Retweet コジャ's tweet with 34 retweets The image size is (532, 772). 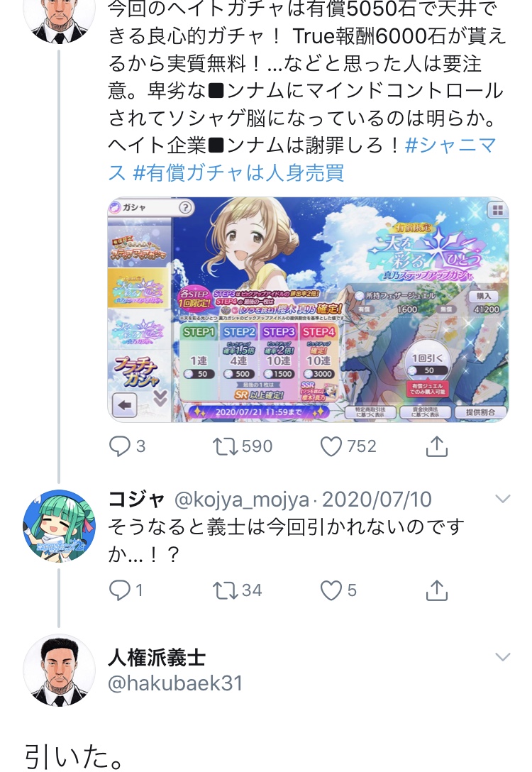point(224,590)
